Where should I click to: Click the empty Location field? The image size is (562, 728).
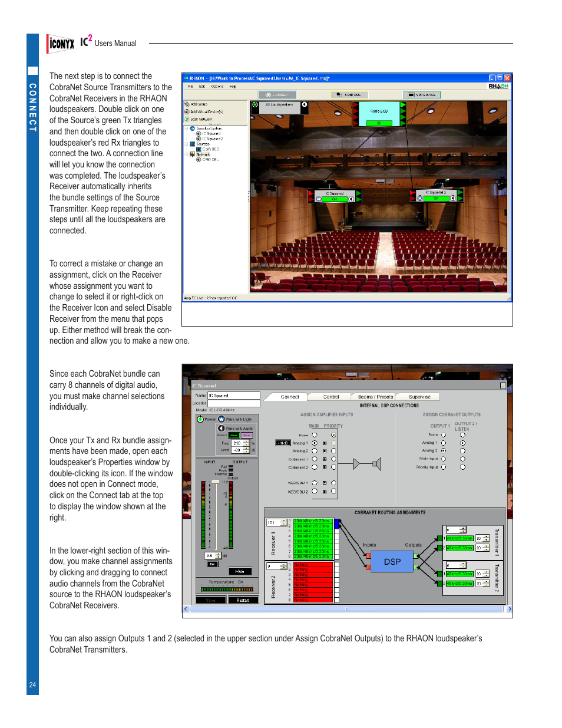click(x=233, y=403)
